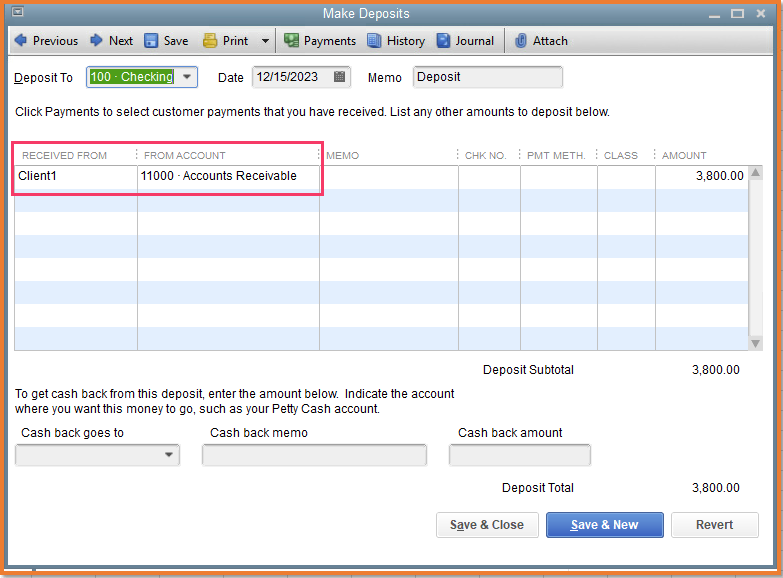Open the window system menu icon
Screen dimensions: 783x578
(17, 11)
